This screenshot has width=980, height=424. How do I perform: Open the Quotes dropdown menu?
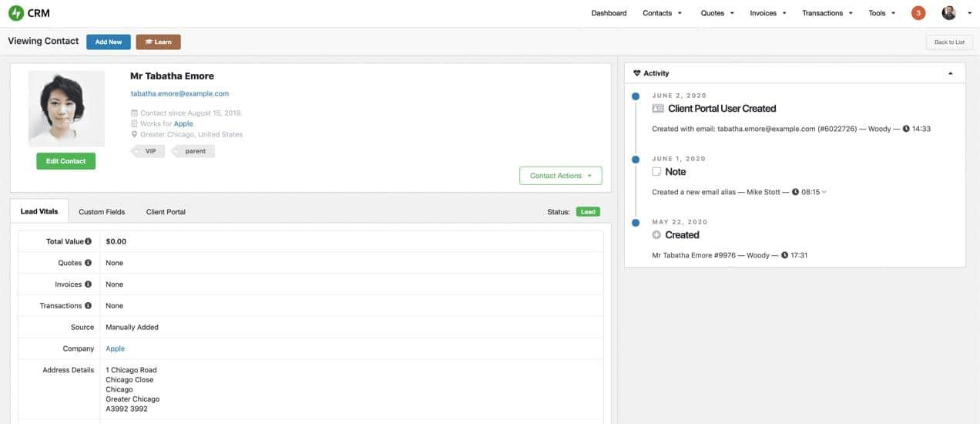point(717,13)
